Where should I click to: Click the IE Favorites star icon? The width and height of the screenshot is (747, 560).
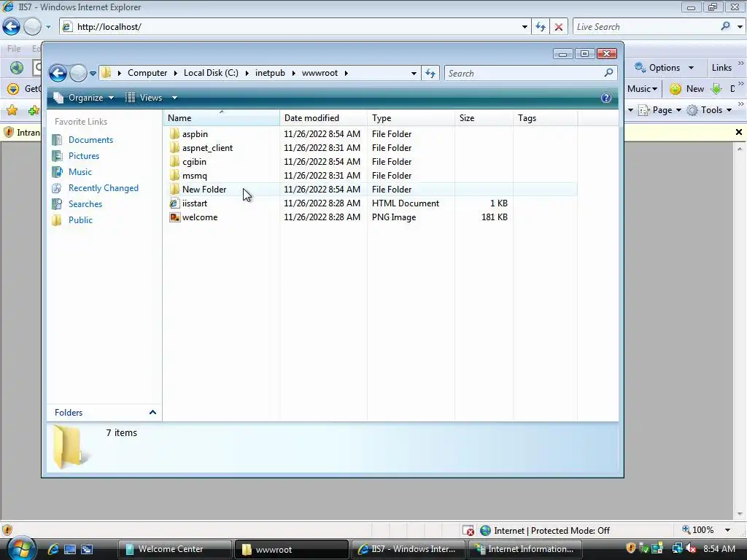[12, 111]
